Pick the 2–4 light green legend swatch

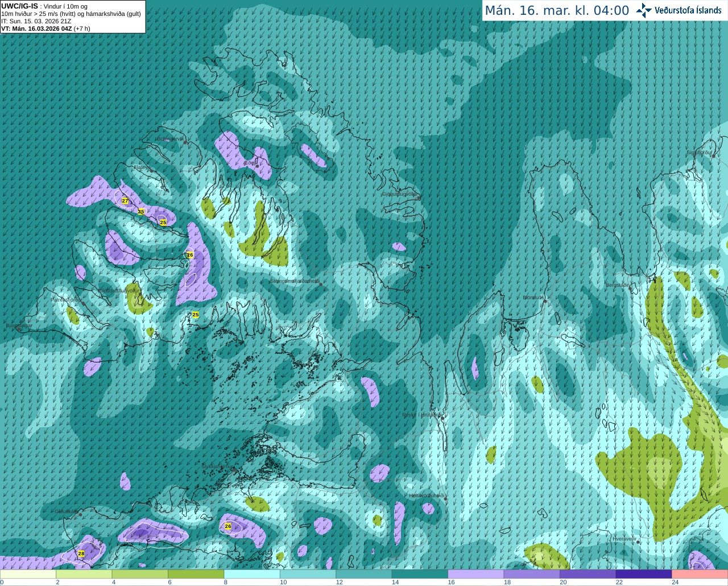(x=84, y=574)
